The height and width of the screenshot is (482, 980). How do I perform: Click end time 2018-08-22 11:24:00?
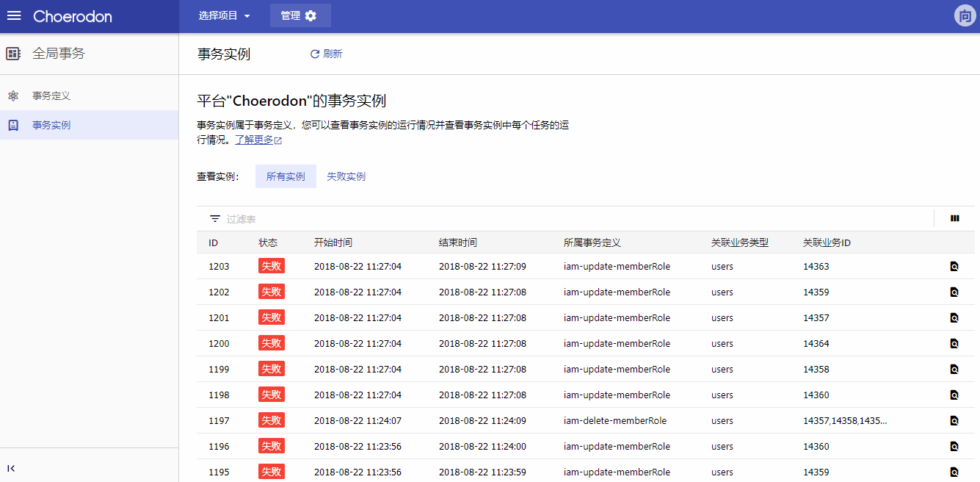[482, 446]
